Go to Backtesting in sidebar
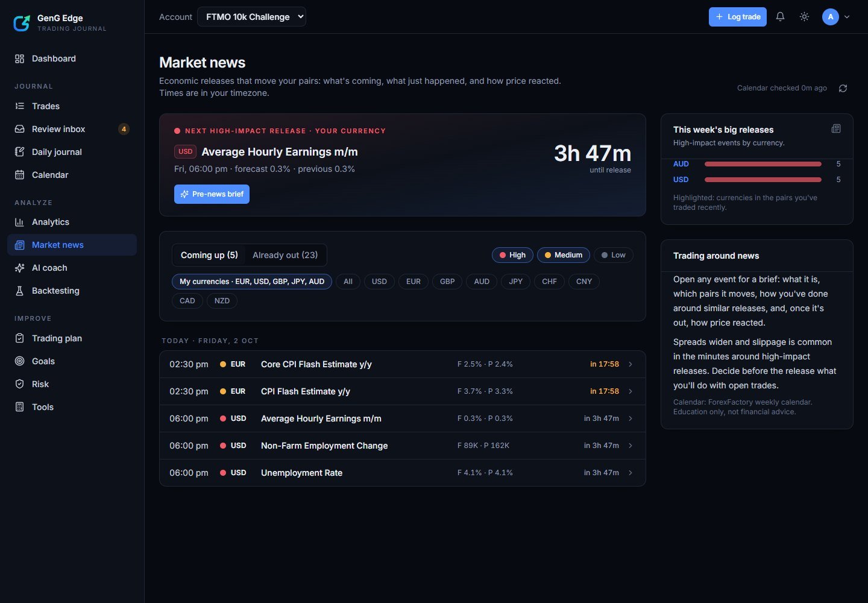The height and width of the screenshot is (603, 868). pyautogui.click(x=72, y=291)
